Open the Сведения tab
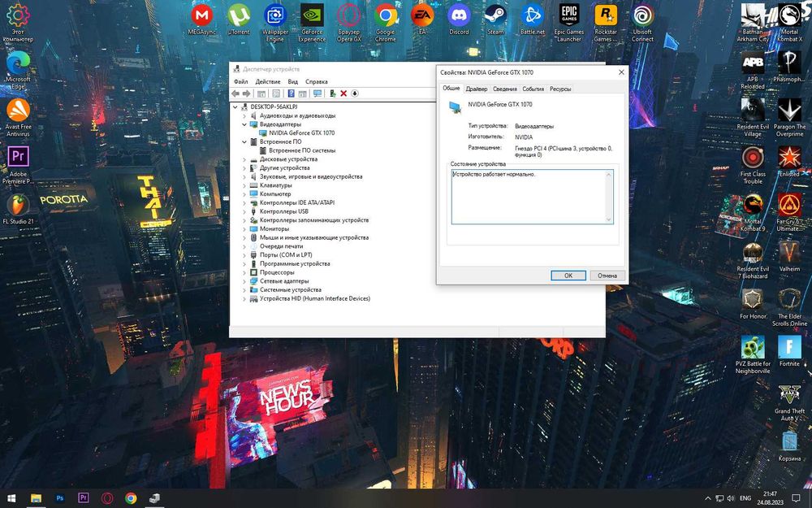 504,89
